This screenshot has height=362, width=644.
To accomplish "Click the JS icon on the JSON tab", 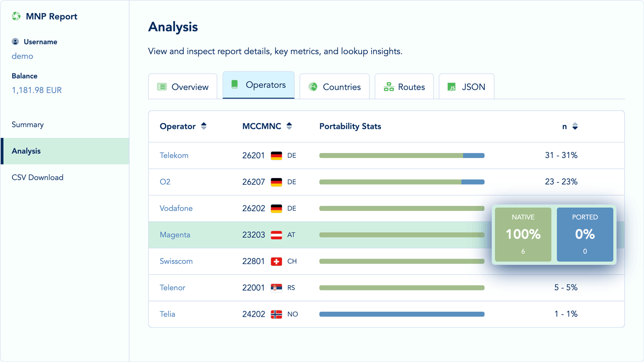I will (452, 86).
